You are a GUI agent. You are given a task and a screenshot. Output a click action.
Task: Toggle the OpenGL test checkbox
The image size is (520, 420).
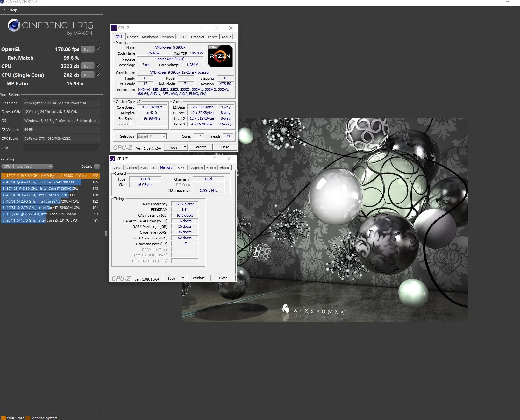(x=98, y=49)
